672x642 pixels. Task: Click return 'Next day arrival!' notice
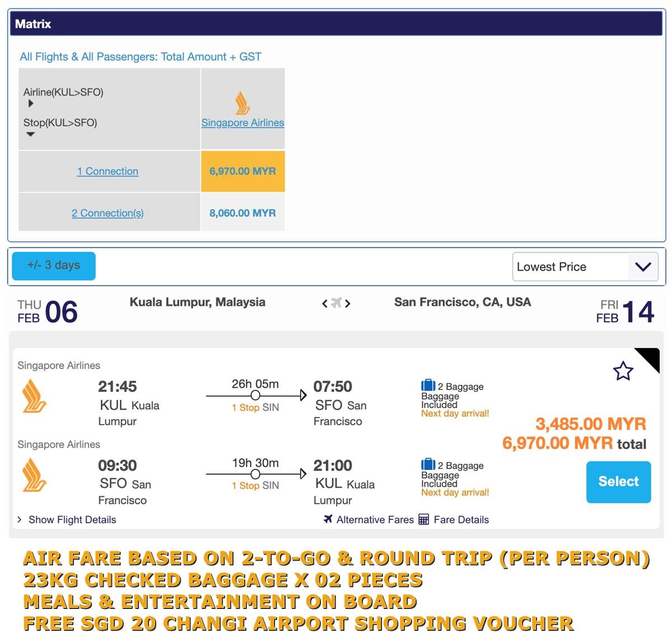click(455, 492)
